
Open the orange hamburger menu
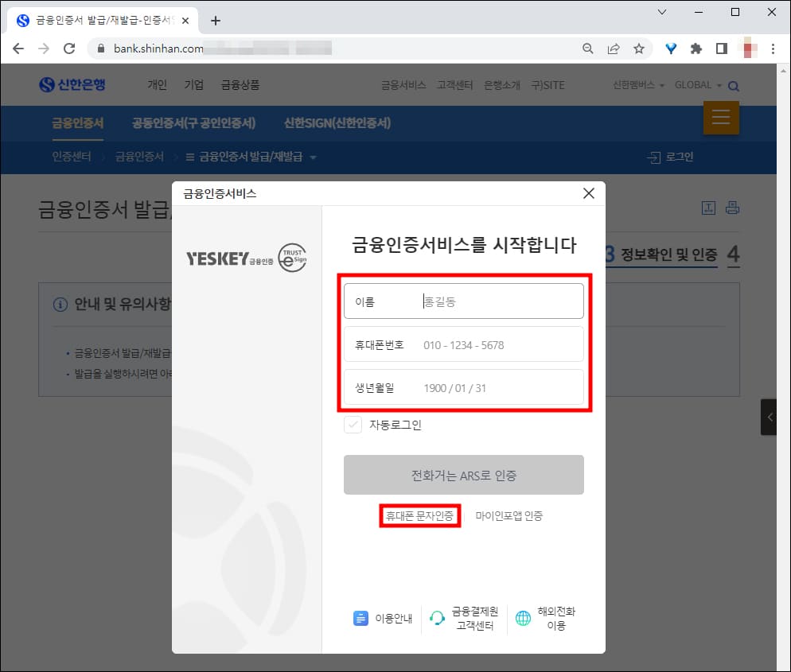pyautogui.click(x=720, y=117)
